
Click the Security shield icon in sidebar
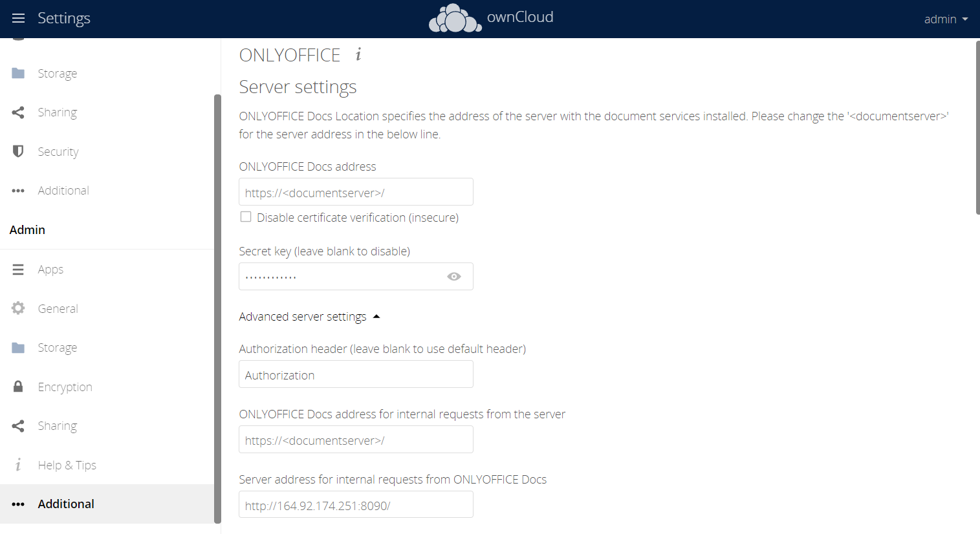tap(18, 151)
